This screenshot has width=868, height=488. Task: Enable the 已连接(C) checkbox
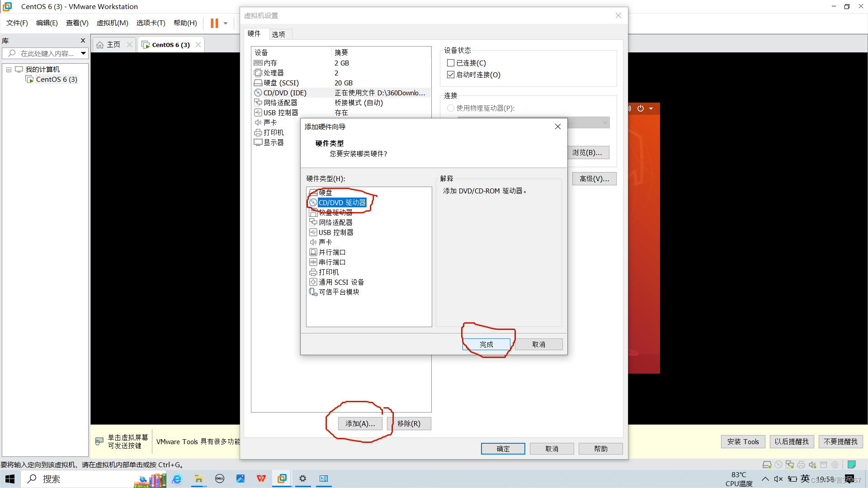tap(451, 63)
